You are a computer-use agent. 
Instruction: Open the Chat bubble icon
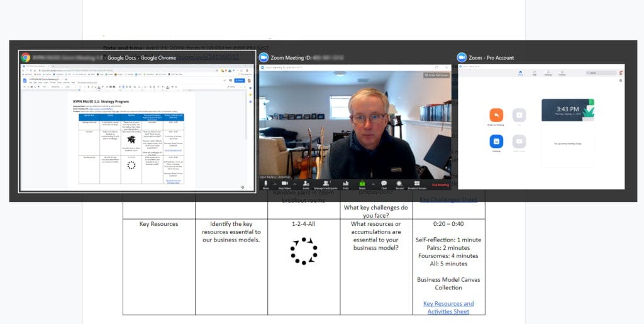click(384, 183)
